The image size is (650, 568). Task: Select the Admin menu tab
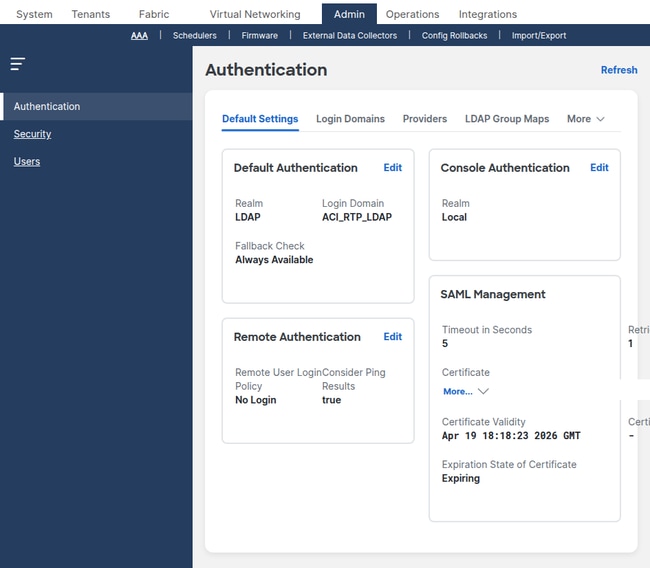coord(349,14)
